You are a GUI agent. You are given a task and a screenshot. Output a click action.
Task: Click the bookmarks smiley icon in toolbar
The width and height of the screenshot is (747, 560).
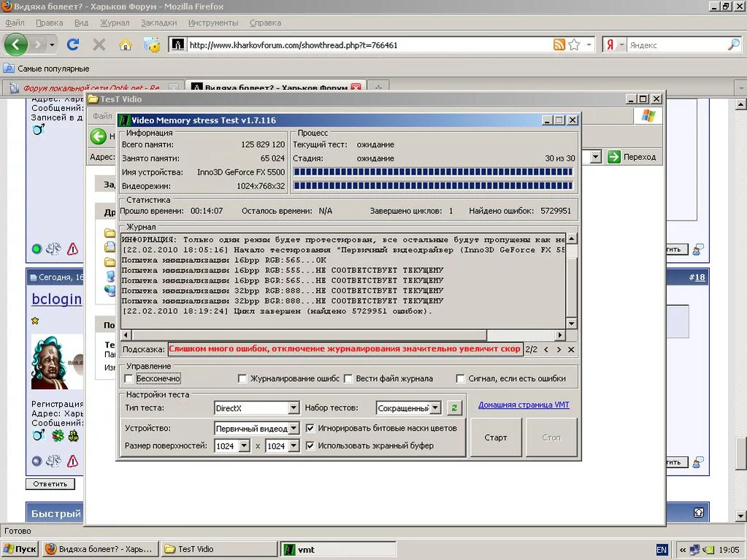tap(152, 45)
